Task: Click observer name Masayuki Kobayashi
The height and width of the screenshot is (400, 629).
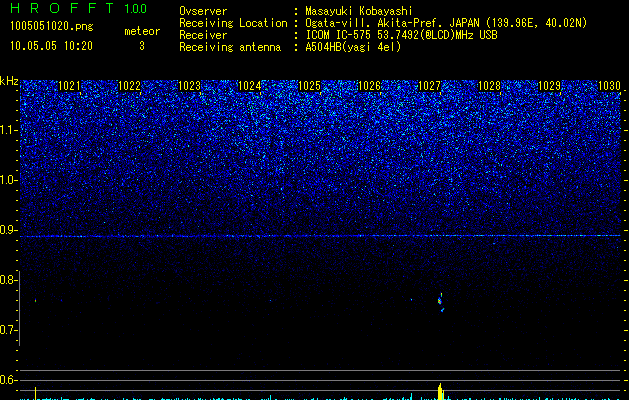Action: tap(359, 11)
